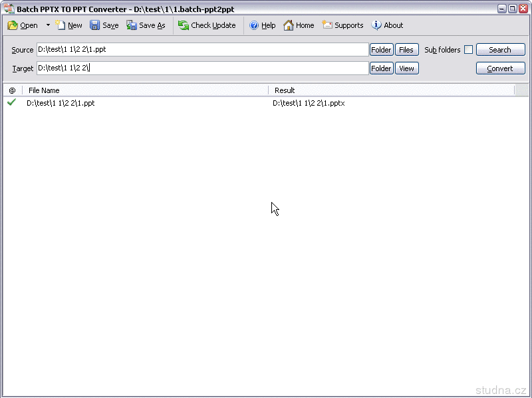Click the Source Folder button
Image resolution: width=532 pixels, height=398 pixels.
(381, 49)
